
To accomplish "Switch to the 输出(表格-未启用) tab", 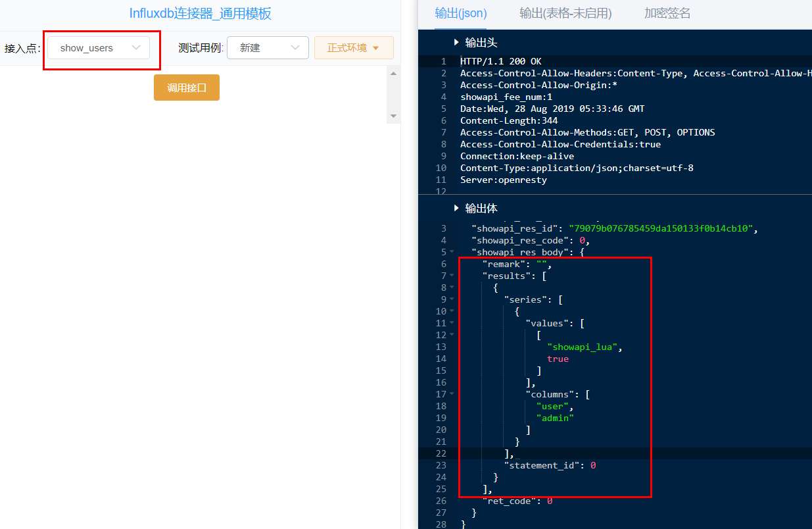I will click(565, 14).
